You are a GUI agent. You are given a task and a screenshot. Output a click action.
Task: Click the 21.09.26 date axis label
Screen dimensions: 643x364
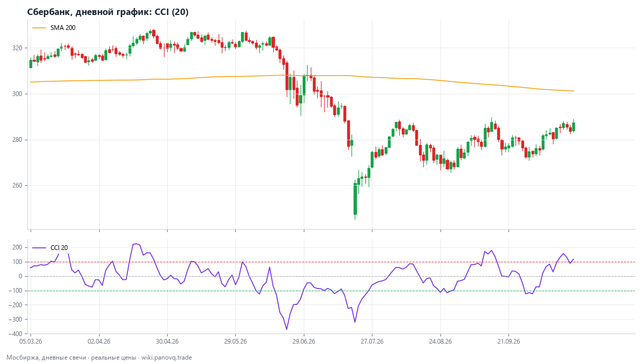(509, 341)
